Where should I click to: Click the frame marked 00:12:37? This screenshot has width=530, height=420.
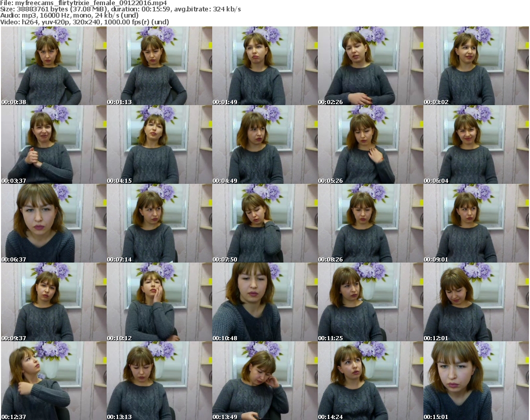[x=54, y=381]
